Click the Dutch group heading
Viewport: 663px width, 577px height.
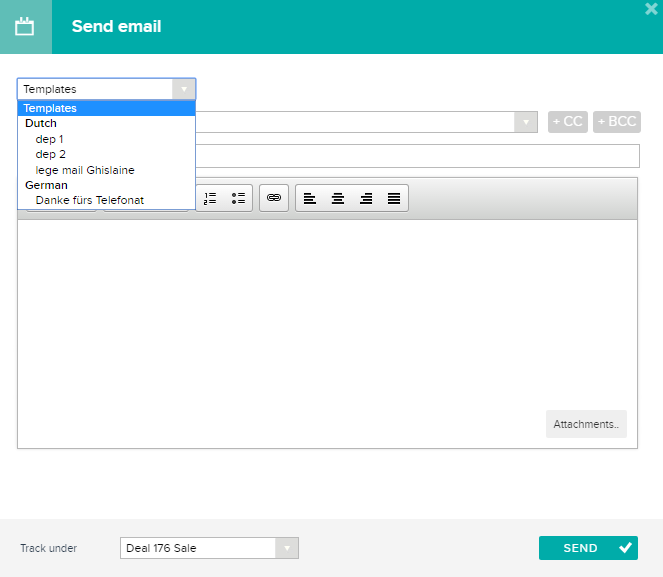coord(41,123)
